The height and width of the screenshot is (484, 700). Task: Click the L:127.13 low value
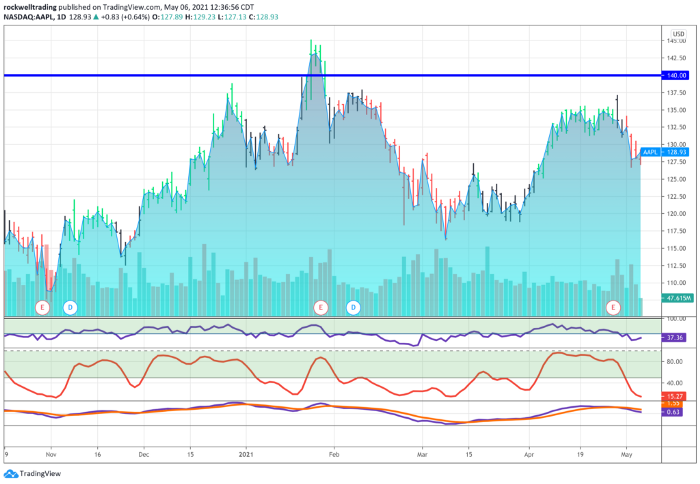[x=232, y=17]
